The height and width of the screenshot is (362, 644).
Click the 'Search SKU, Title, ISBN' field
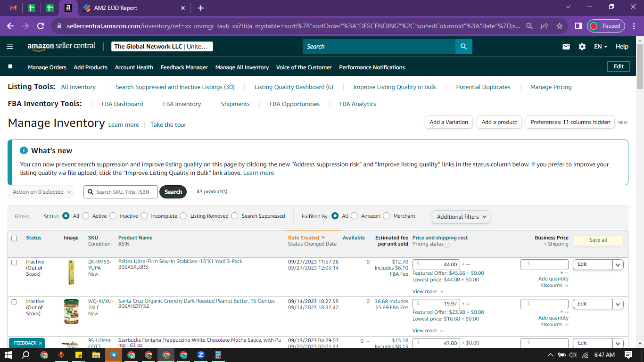coord(121,192)
